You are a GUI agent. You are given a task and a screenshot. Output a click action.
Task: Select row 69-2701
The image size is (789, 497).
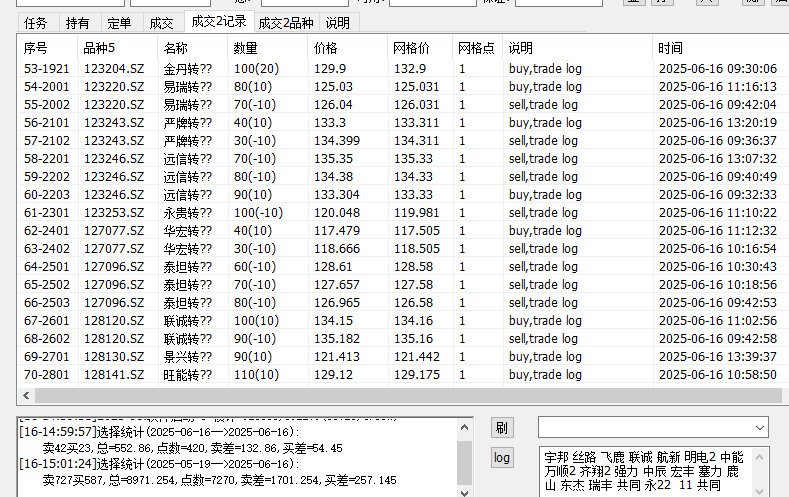pyautogui.click(x=403, y=357)
